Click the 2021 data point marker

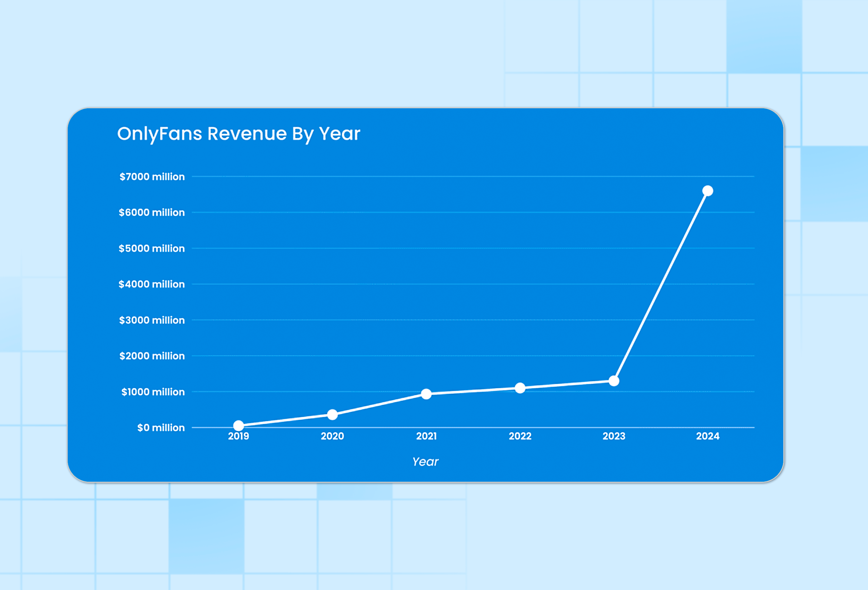point(426,394)
